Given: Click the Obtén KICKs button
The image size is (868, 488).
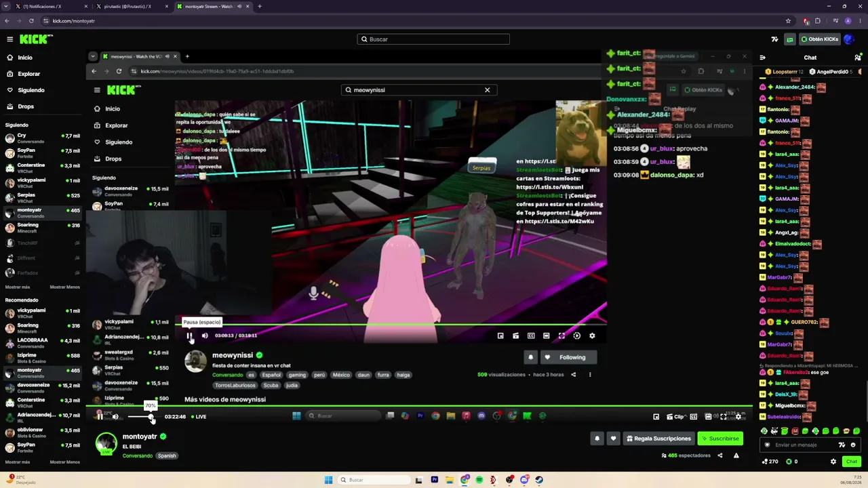Looking at the screenshot, I should point(819,39).
